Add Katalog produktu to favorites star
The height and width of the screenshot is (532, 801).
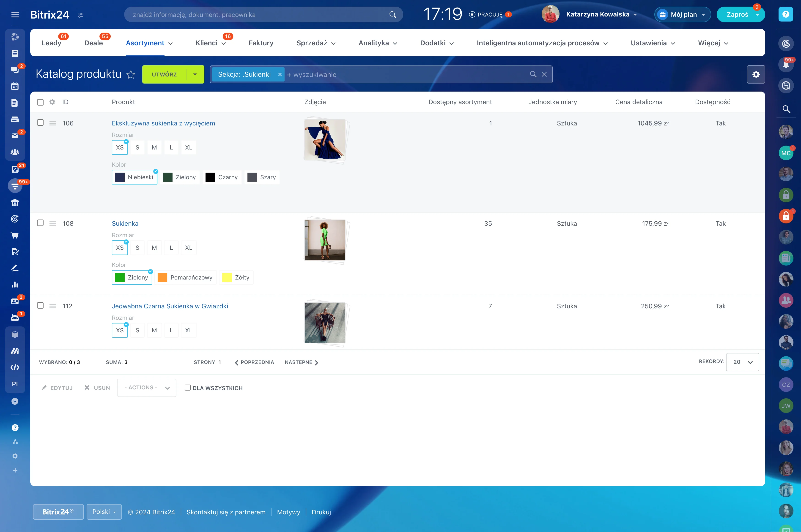131,75
